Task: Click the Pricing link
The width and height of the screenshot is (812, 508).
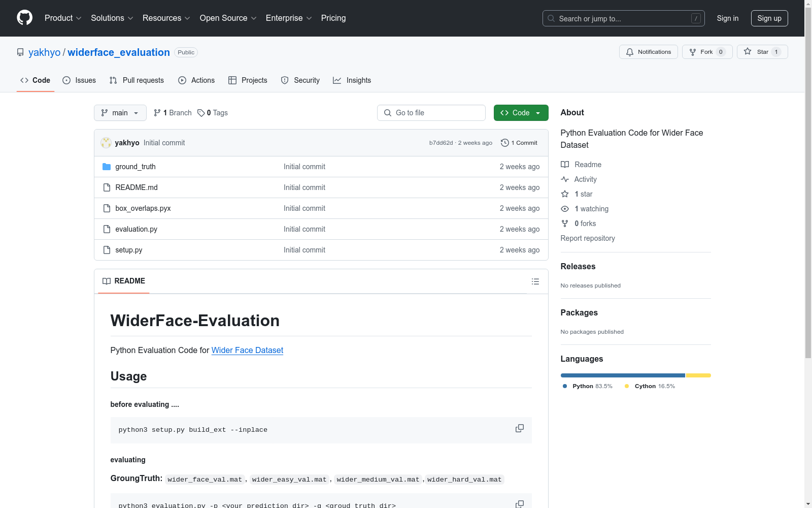Action: [x=333, y=18]
